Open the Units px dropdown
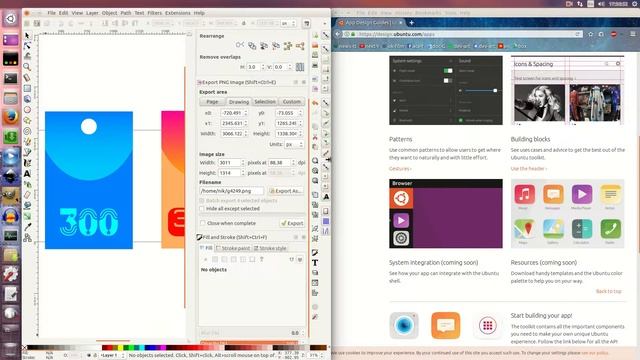 [294, 144]
